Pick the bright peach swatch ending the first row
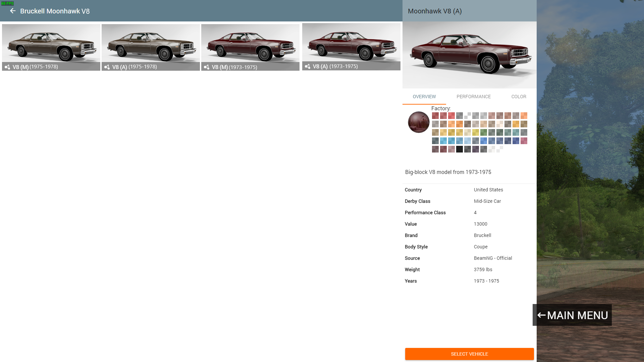644x362 pixels. 524,116
